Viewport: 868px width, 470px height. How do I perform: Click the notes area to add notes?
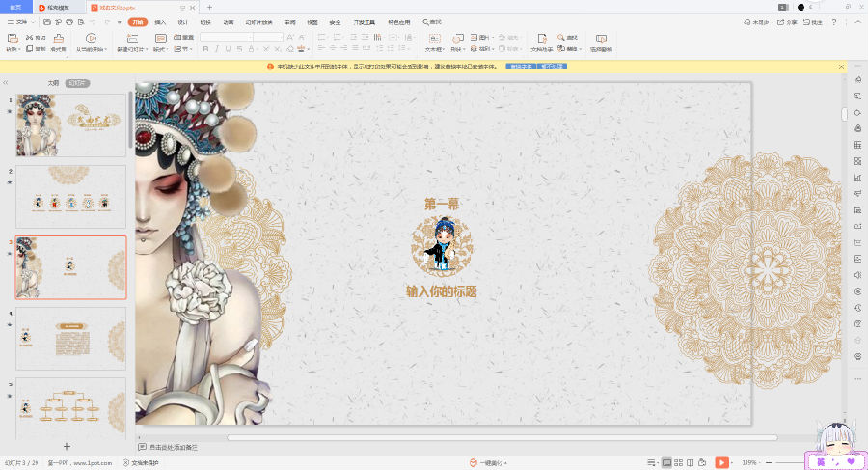coord(174,447)
